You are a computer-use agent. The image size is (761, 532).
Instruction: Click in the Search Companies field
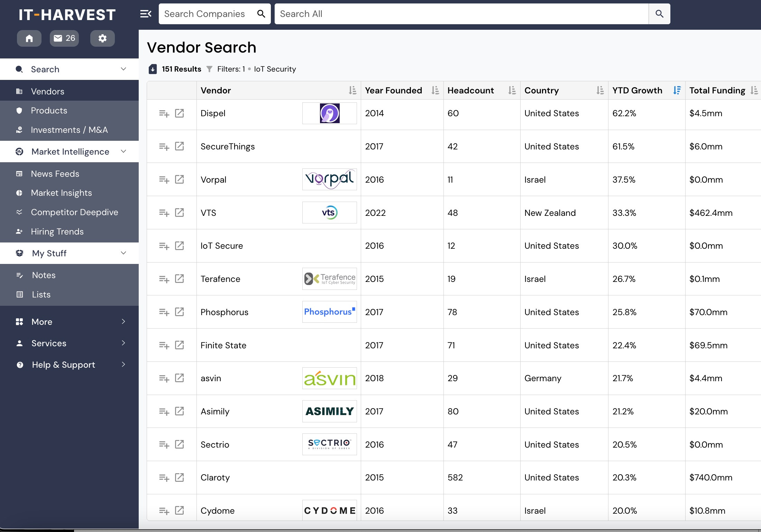tap(208, 14)
